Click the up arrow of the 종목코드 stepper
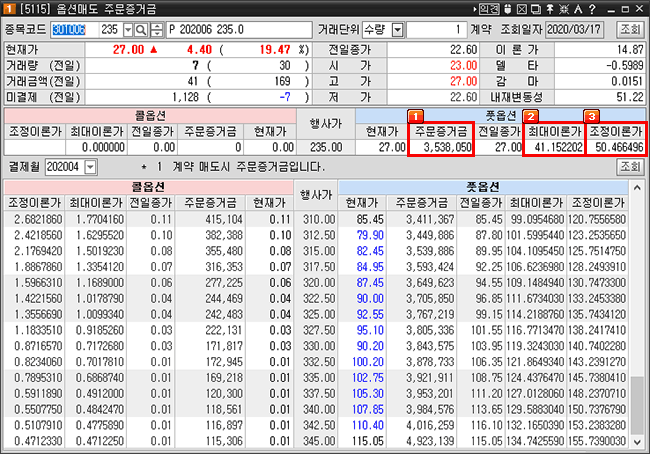Image resolution: width=650 pixels, height=454 pixels. click(x=157, y=26)
